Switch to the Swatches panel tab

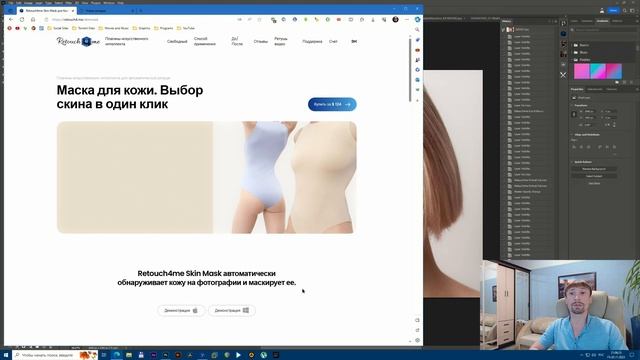[x=587, y=21]
